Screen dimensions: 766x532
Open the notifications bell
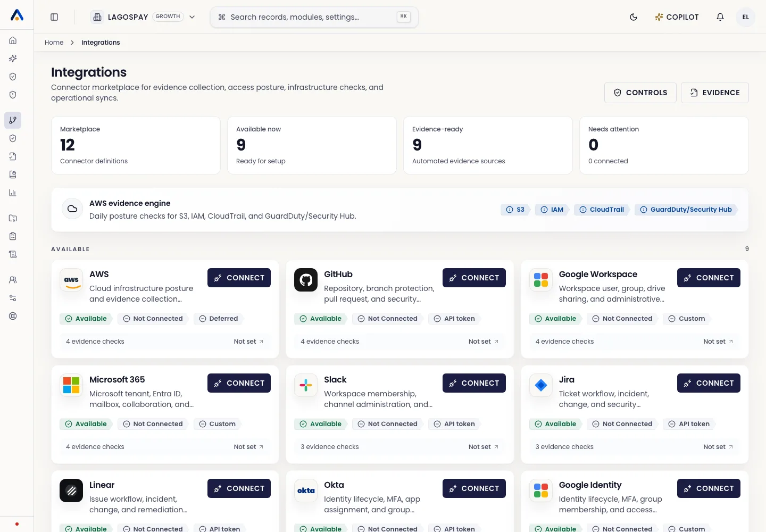point(720,17)
